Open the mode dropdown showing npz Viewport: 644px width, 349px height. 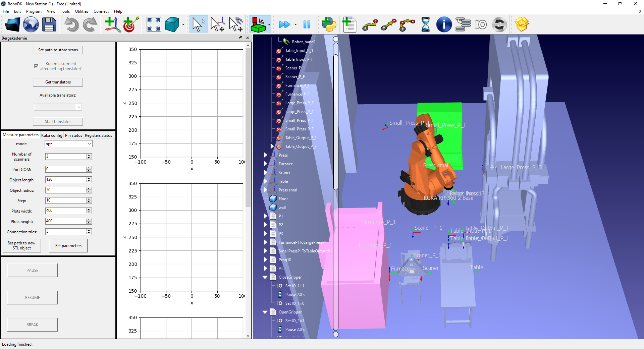68,144
